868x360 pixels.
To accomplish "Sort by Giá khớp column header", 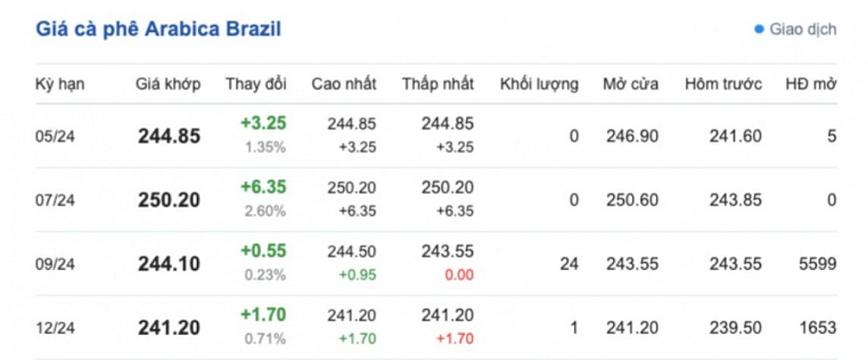I will [168, 84].
